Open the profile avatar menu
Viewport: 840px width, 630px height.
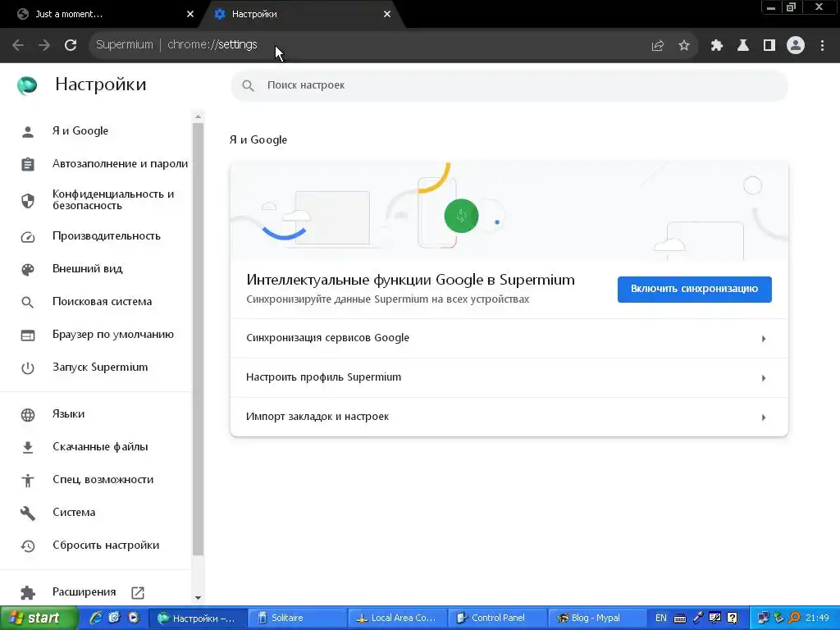point(796,46)
